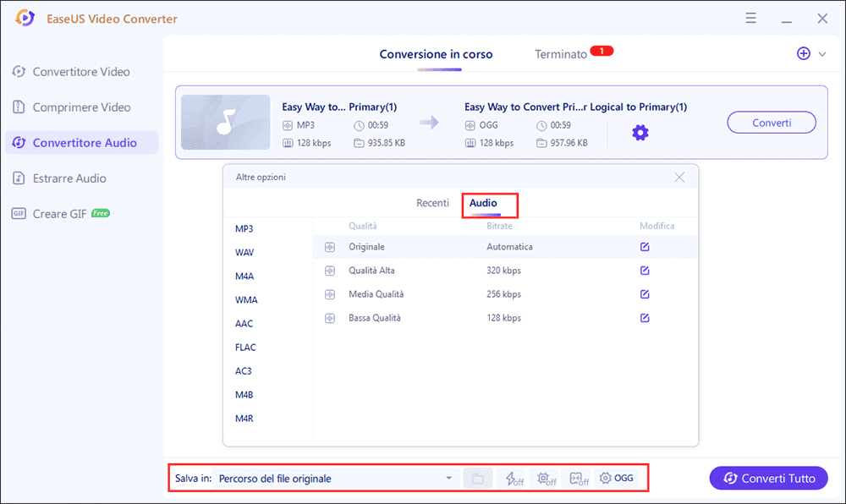Click the audio file music note thumbnail

point(226,123)
